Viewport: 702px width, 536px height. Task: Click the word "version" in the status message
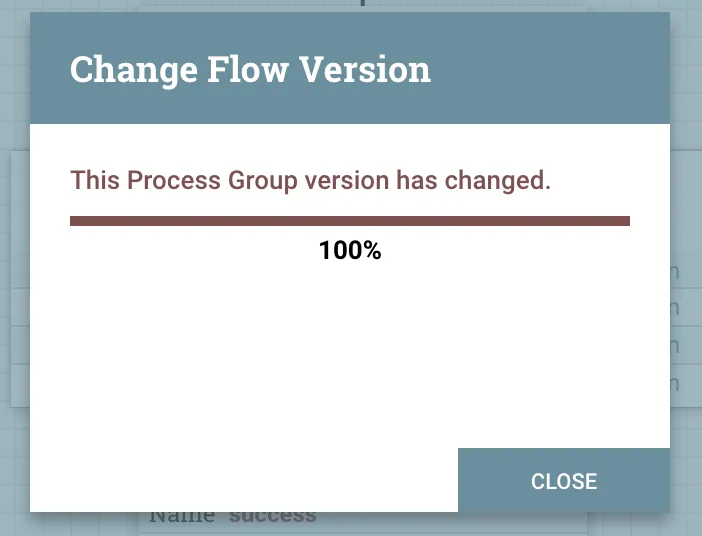point(347,182)
